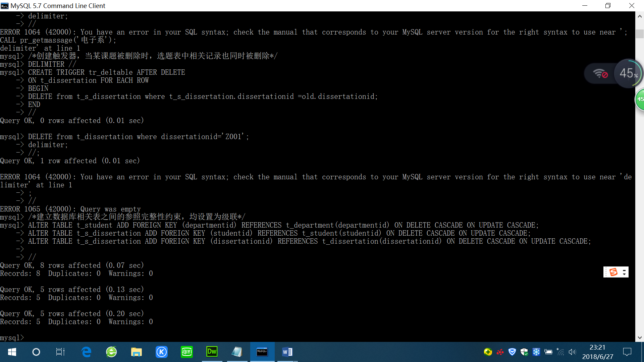644x362 pixels.
Task: Launch Microsoft Edge from the taskbar
Action: tap(86, 352)
